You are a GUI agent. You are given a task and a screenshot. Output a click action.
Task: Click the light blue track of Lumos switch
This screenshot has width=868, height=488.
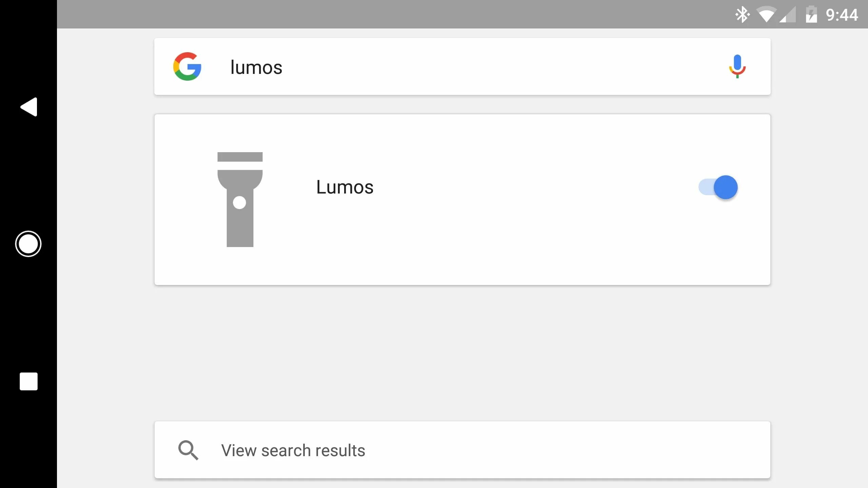coord(705,187)
